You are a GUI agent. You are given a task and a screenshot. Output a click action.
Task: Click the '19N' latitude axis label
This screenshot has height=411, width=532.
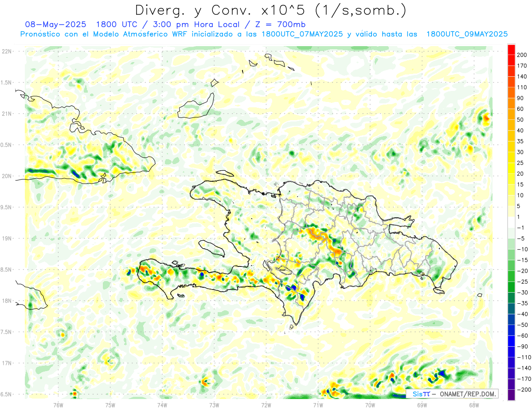click(x=6, y=239)
